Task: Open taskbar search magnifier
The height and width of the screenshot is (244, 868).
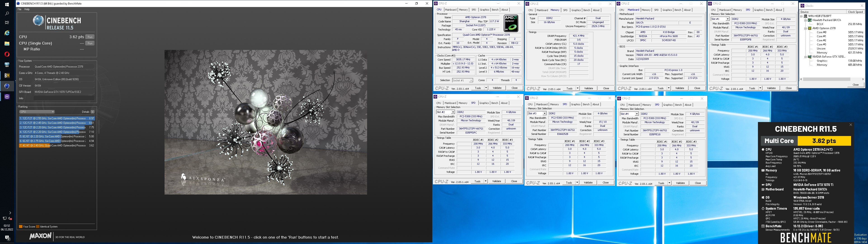Action: (x=7, y=14)
